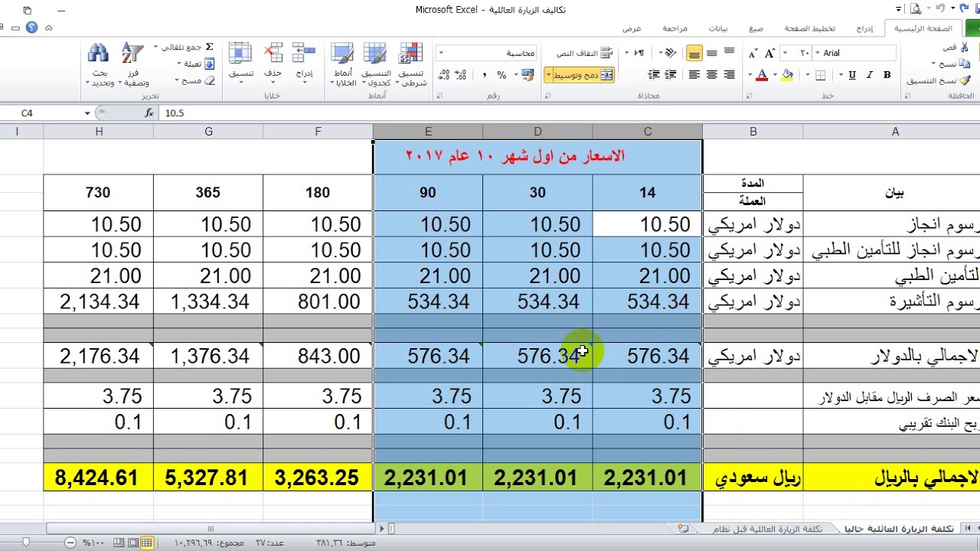980x551 pixels.
Task: Apply the red font color button
Action: pos(762,75)
